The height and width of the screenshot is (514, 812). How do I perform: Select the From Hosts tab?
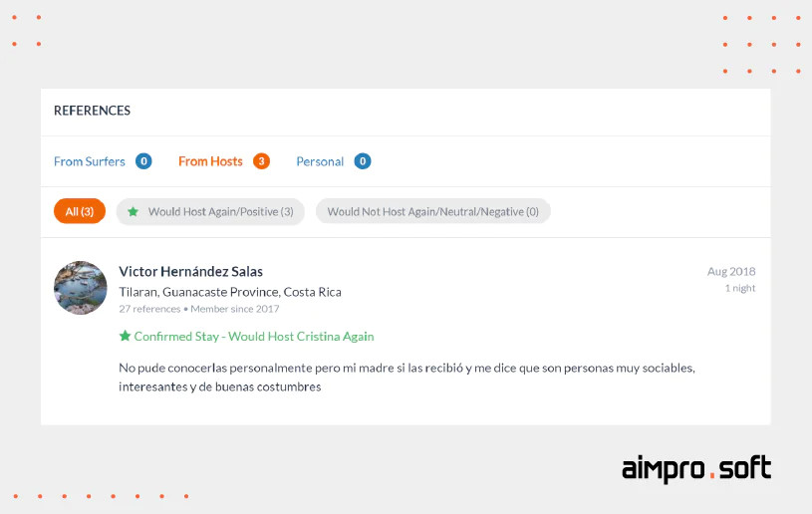tap(210, 161)
